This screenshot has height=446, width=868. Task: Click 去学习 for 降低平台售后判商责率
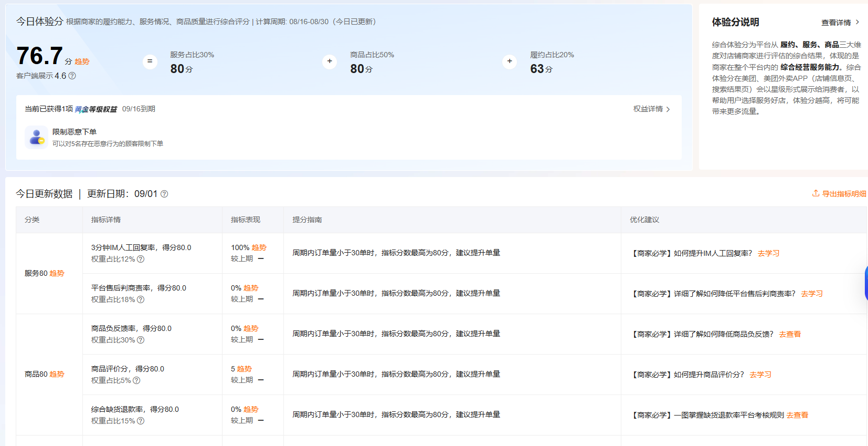pos(812,294)
